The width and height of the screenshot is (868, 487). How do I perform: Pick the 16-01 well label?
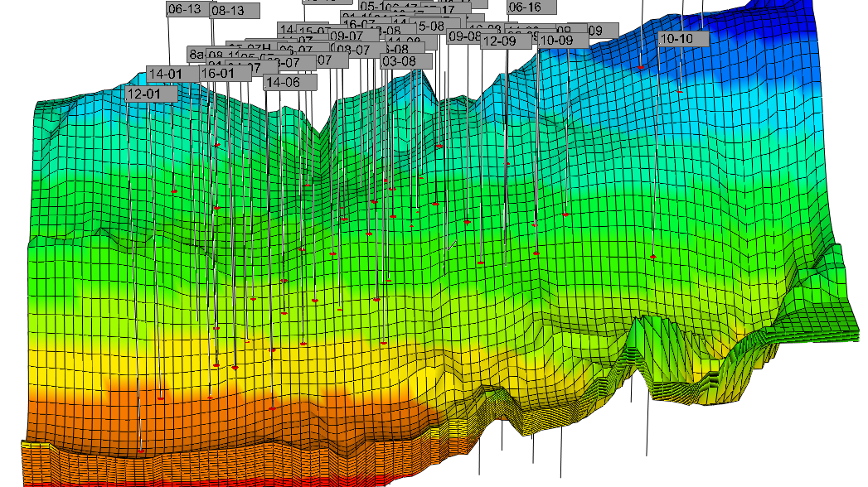pyautogui.click(x=225, y=74)
